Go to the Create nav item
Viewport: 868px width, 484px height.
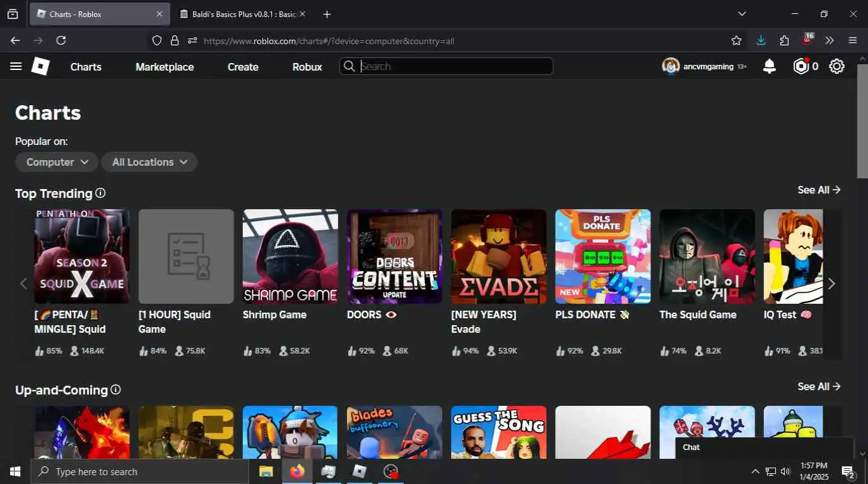243,67
